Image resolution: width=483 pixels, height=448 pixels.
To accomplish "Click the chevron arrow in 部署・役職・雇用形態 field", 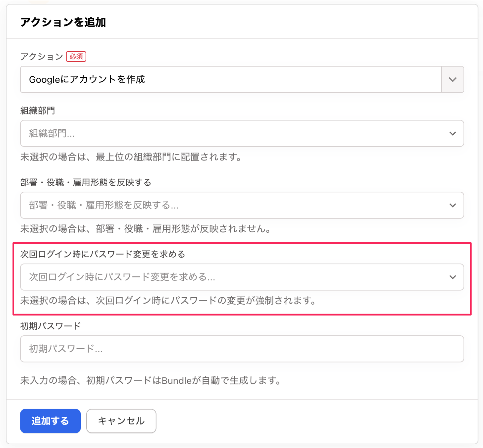I will (452, 205).
